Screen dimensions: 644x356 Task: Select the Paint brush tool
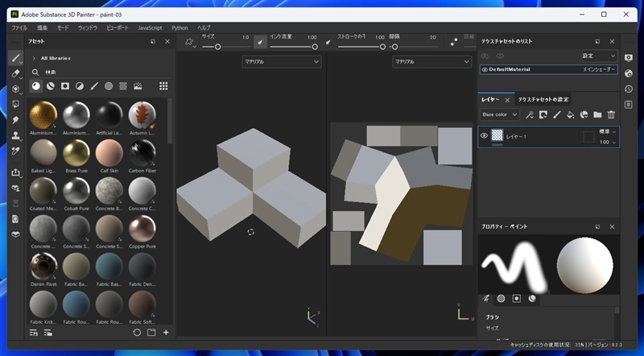(15, 58)
